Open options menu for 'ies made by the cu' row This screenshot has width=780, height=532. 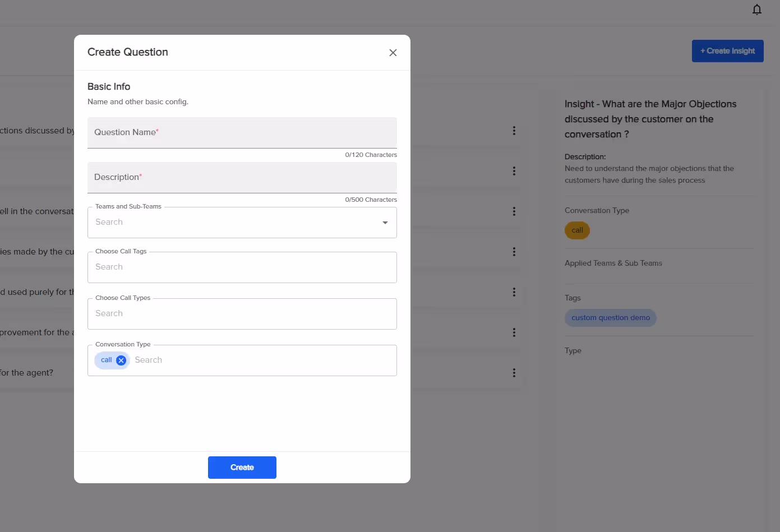(x=514, y=252)
